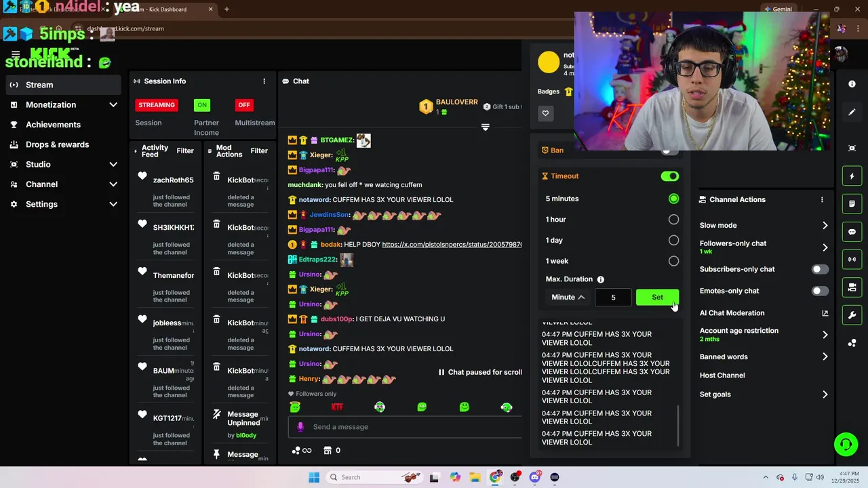Image resolution: width=868 pixels, height=488 pixels.
Task: Click the document notes icon in right sidebar
Action: point(852,204)
